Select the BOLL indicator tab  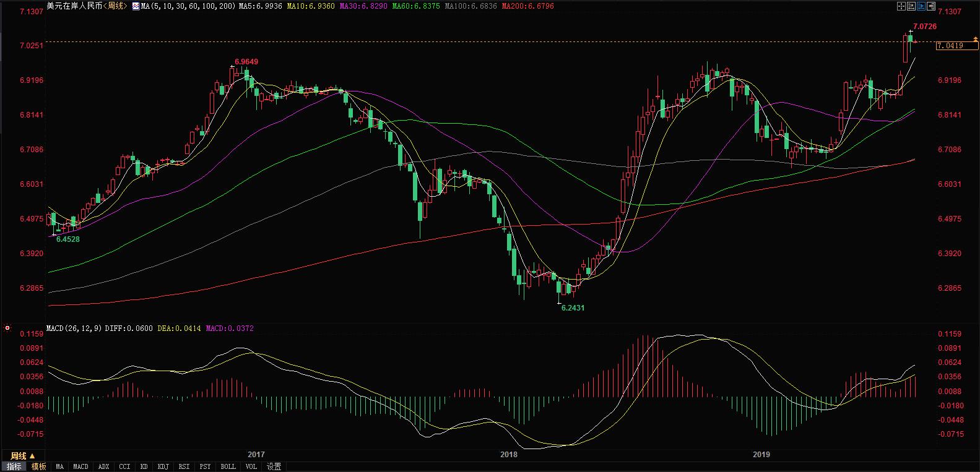[x=228, y=466]
